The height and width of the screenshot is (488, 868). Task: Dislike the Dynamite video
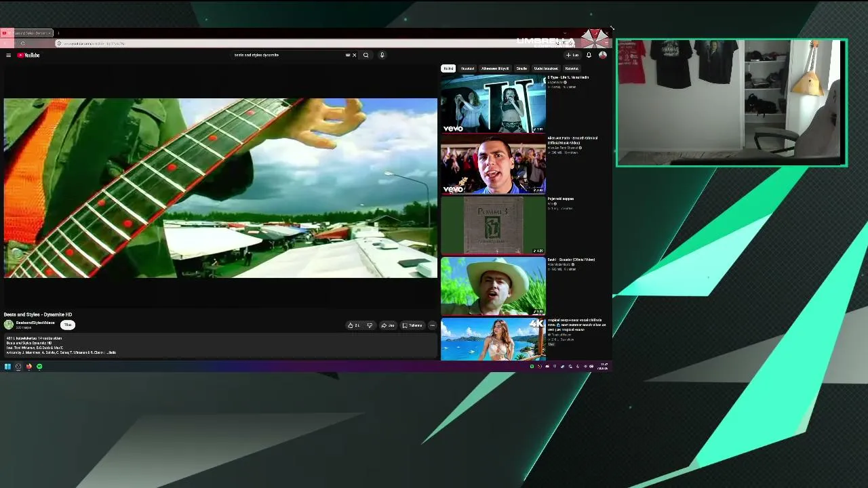click(370, 325)
